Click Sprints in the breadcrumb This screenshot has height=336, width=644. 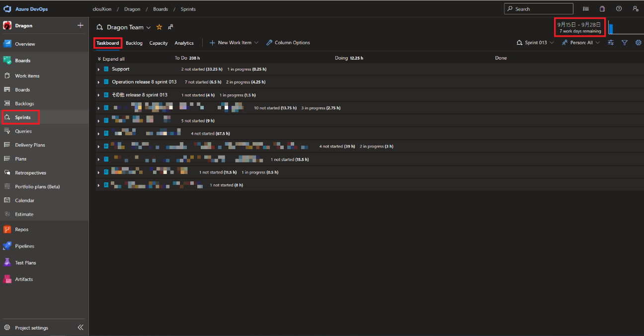(x=188, y=9)
